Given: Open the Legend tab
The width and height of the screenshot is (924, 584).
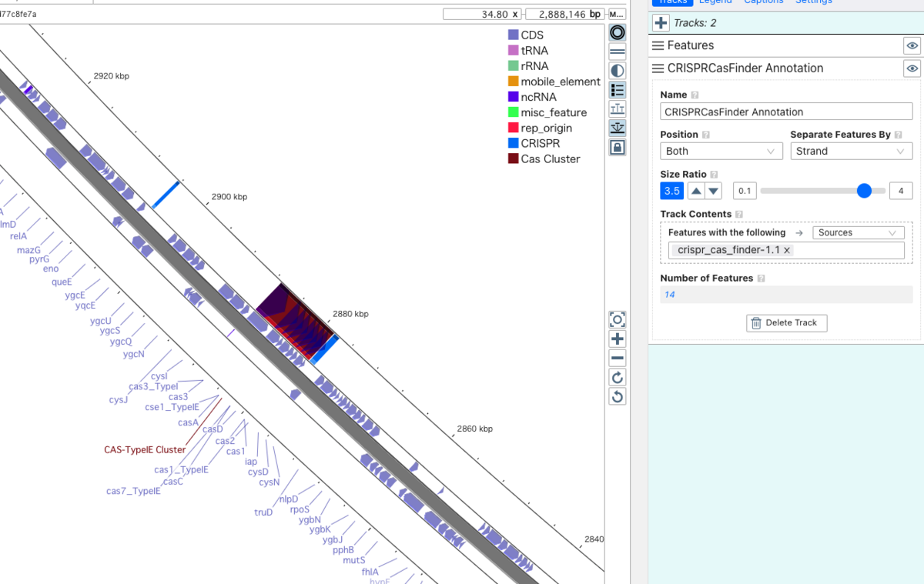Looking at the screenshot, I should tap(715, 2).
